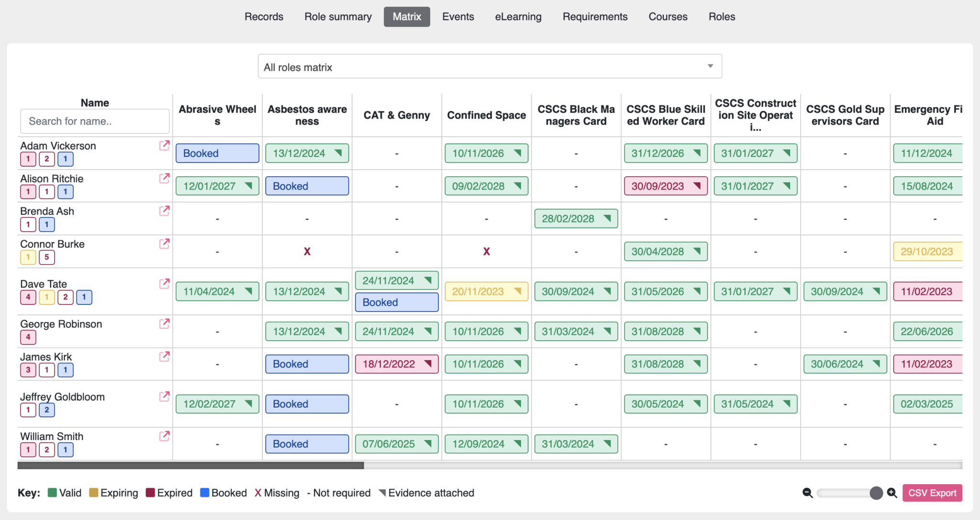Open William Smith's external link icon
This screenshot has width=980, height=520.
point(165,436)
